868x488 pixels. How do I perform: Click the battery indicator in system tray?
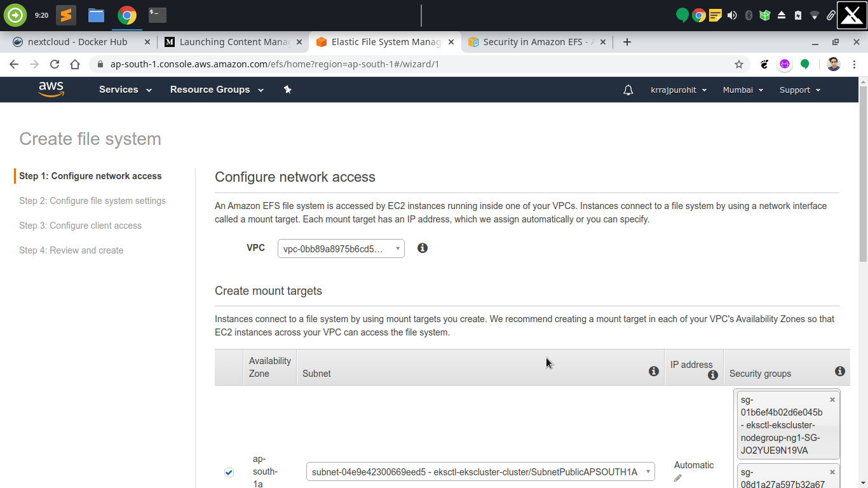(798, 15)
